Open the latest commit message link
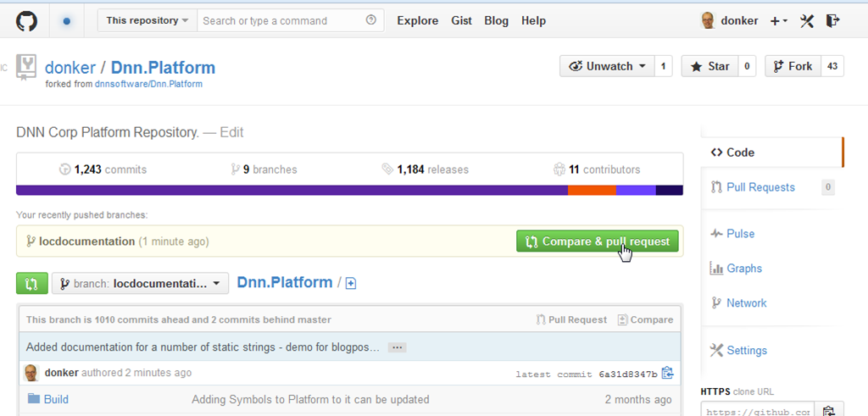This screenshot has width=868, height=416. click(x=203, y=347)
